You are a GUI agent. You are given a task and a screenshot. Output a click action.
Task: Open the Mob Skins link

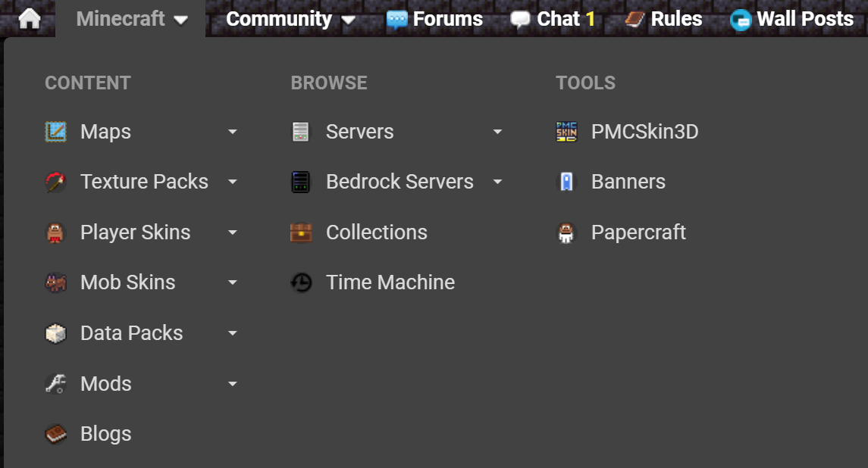tap(128, 282)
